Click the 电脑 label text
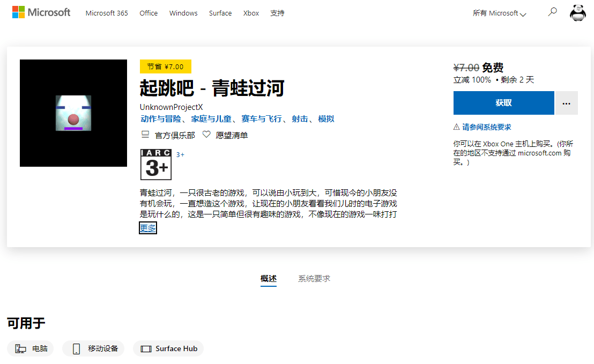 point(40,348)
